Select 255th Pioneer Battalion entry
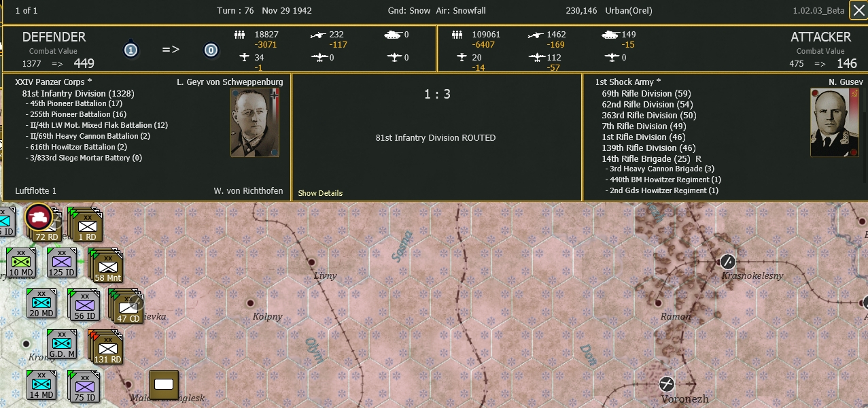 point(76,115)
